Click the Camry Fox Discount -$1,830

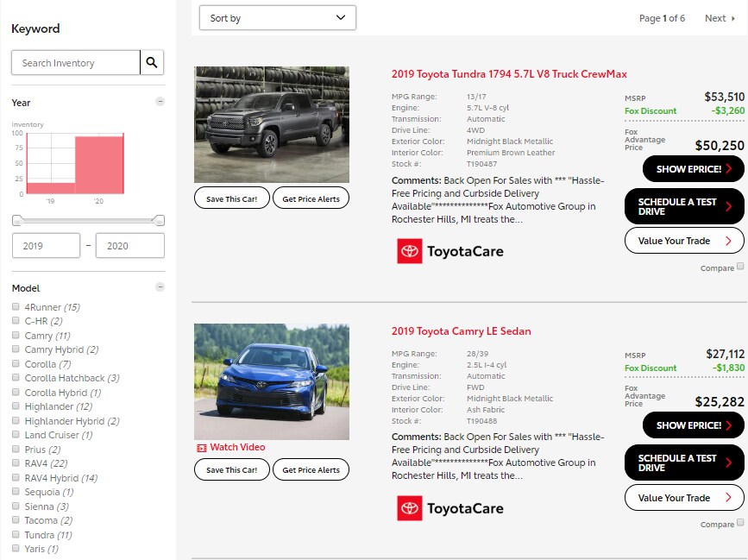[x=728, y=368]
